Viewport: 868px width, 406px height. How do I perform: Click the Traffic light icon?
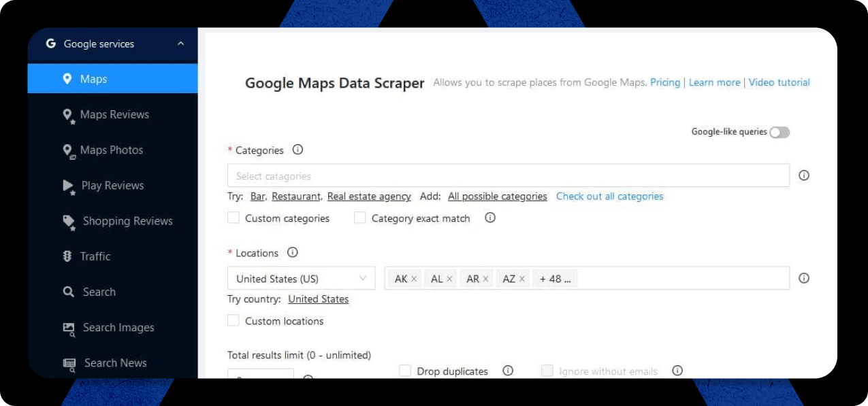(67, 256)
